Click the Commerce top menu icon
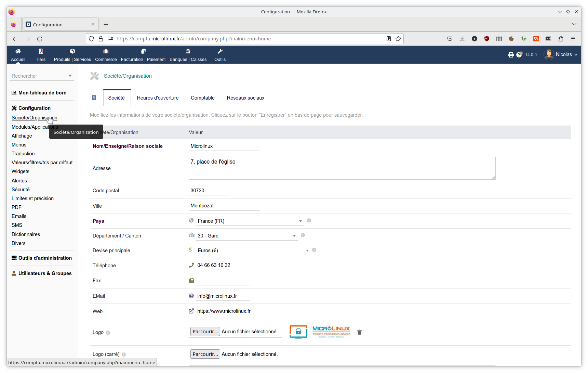Image resolution: width=588 pixels, height=373 pixels. [x=106, y=51]
